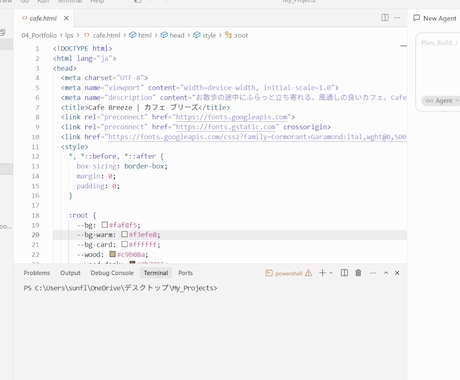
Task: Open the fonts.gstatic.com link
Action: (226, 127)
